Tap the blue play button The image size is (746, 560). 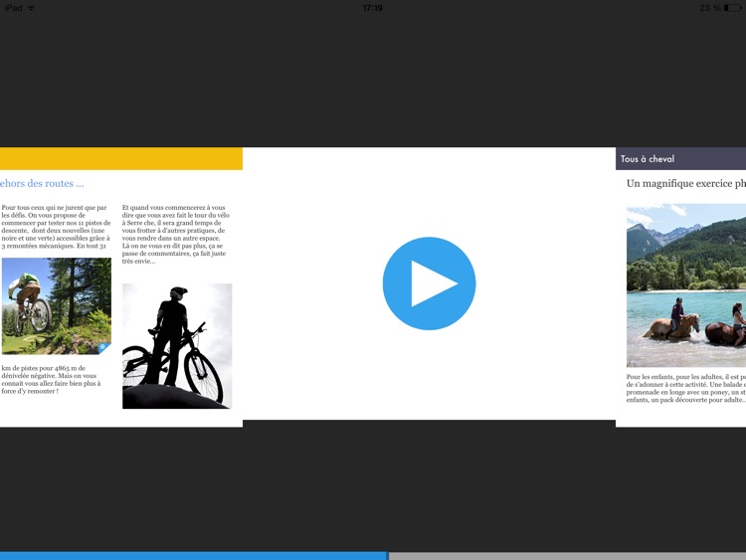429,283
